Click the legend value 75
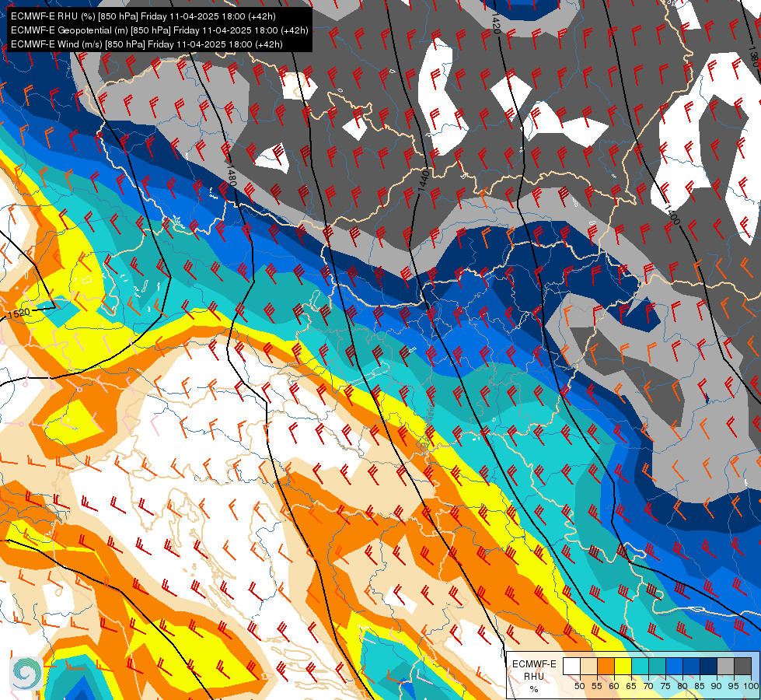761x700 pixels. 665,686
